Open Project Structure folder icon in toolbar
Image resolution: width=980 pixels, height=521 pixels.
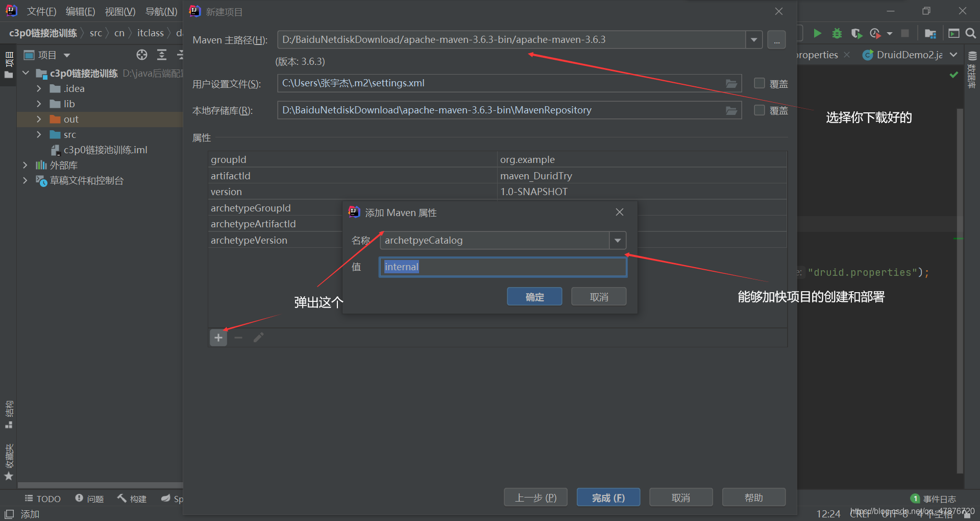click(x=930, y=33)
